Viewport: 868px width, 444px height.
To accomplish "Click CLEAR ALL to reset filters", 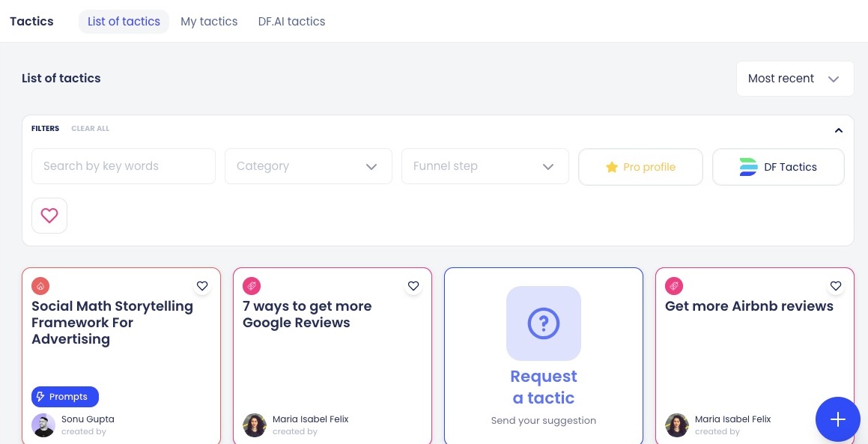I will [90, 128].
